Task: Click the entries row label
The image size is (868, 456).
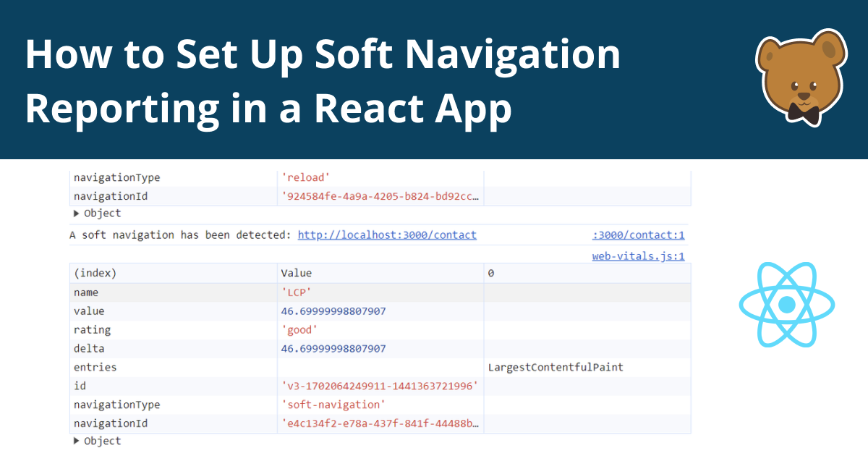Action: [95, 368]
